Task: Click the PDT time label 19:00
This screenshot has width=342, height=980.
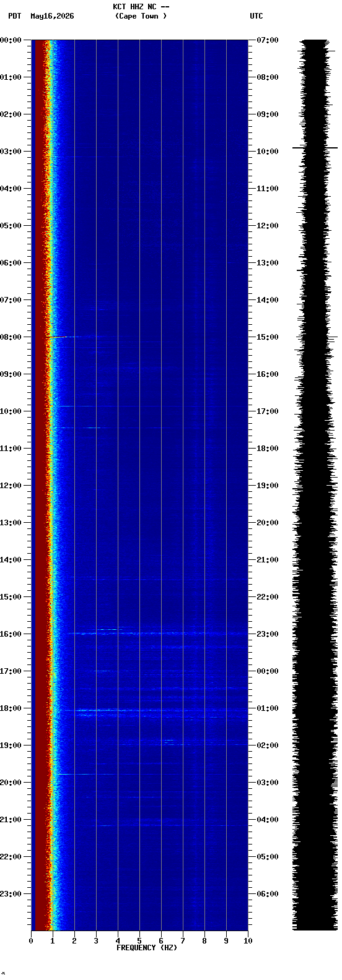Action: 11,746
